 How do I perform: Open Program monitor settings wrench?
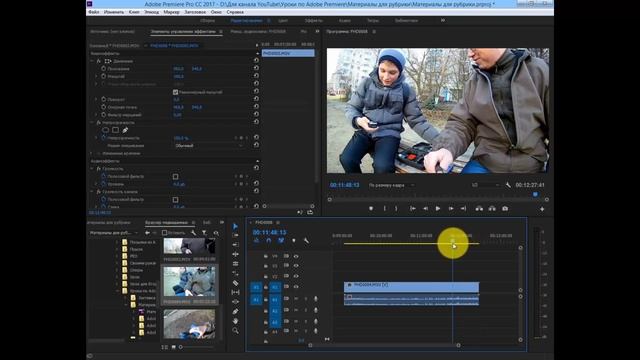(x=508, y=185)
